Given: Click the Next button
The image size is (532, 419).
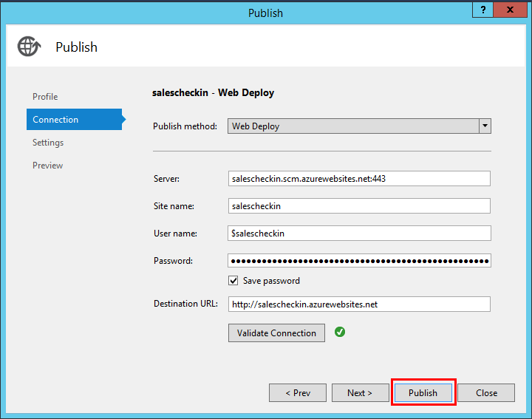Looking at the screenshot, I should 360,393.
